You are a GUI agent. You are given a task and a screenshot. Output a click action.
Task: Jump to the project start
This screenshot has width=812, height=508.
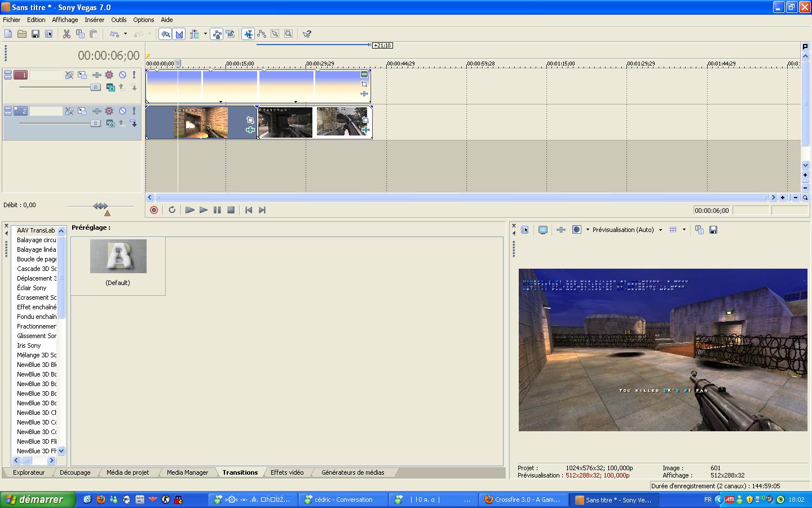pos(249,210)
